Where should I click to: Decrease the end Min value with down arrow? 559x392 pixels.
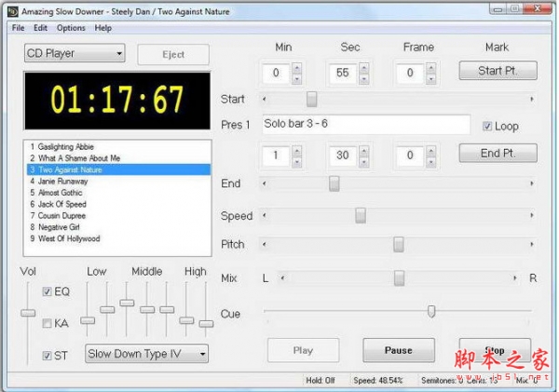pos(296,162)
